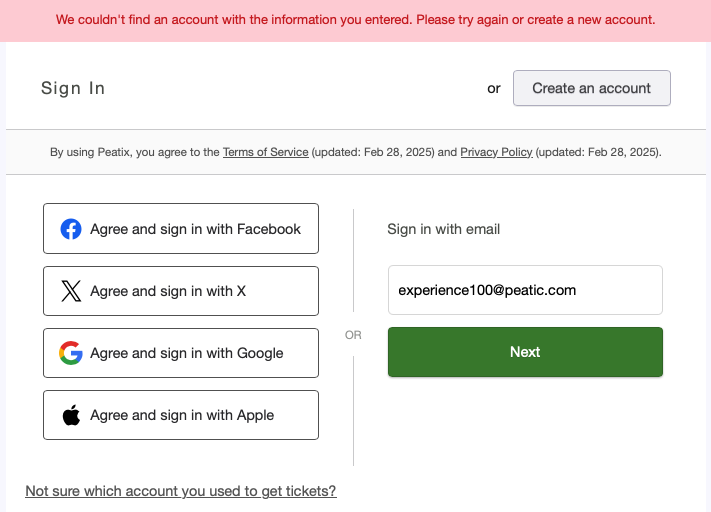The height and width of the screenshot is (512, 711).
Task: Click the "or" text beside Create an account
Action: [x=494, y=88]
